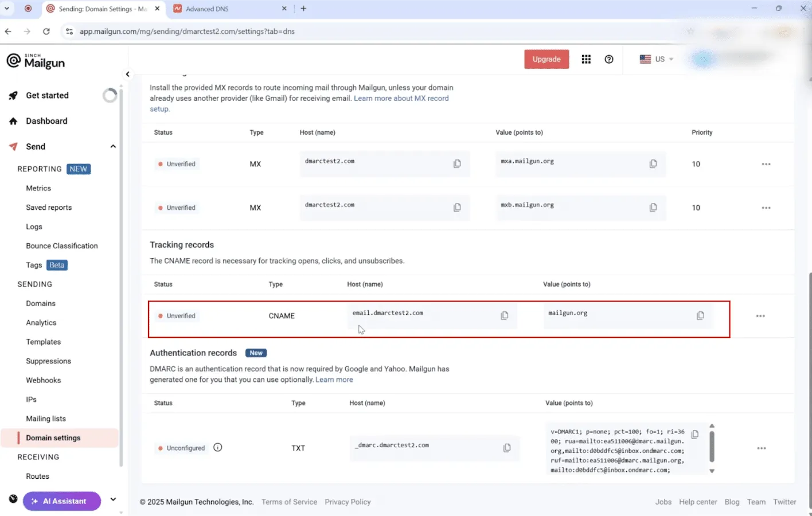Click the browser address bar URL
Viewport: 812px width, 516px height.
click(187, 32)
